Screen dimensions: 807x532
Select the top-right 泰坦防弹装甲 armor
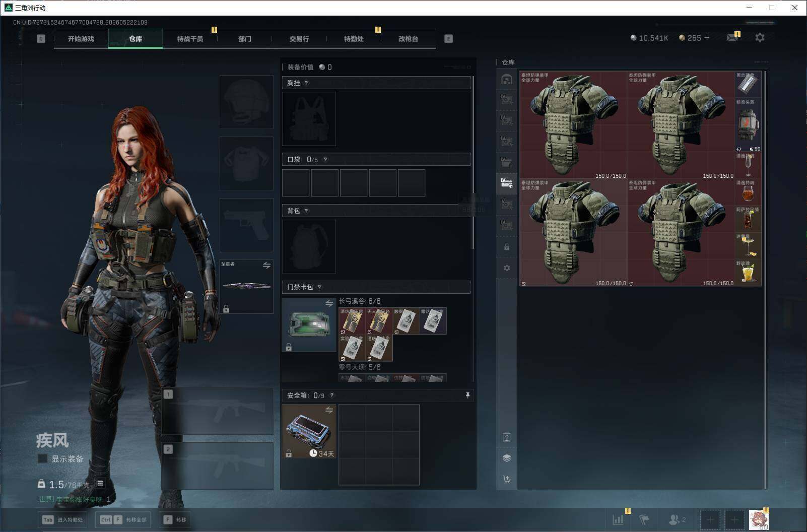coord(681,125)
